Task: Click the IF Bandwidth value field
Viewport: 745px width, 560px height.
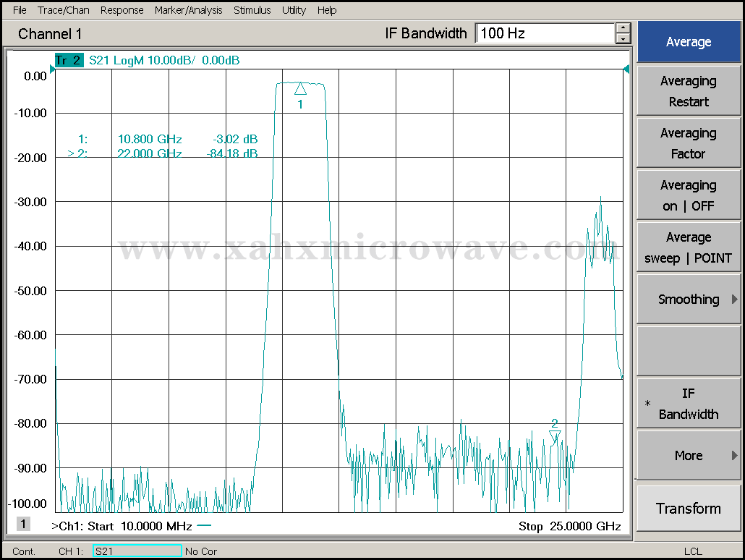Action: click(545, 33)
